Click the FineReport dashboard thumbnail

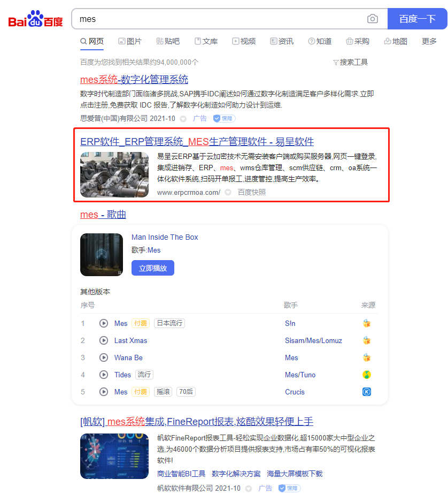114,456
